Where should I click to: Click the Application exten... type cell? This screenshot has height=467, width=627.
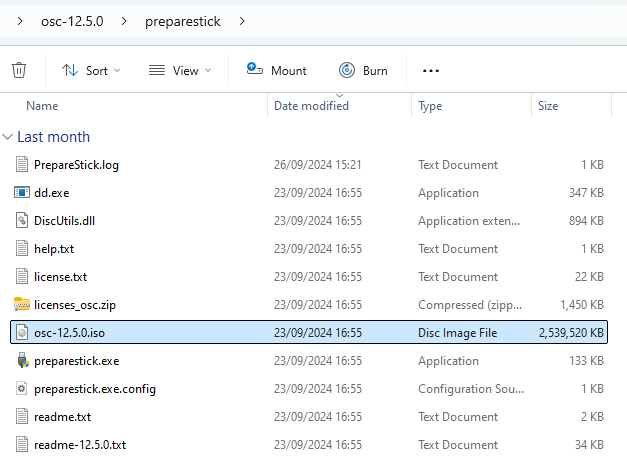pos(469,221)
